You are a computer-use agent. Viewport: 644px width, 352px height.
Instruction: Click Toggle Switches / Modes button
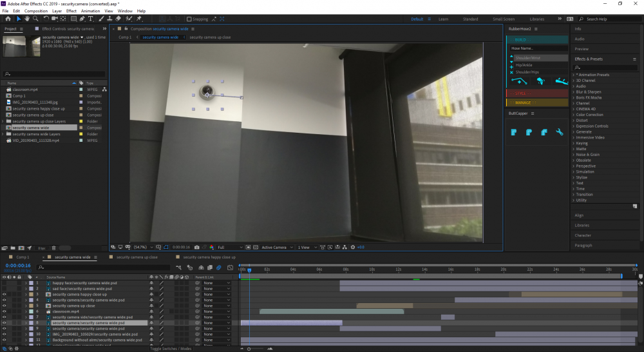coord(171,348)
